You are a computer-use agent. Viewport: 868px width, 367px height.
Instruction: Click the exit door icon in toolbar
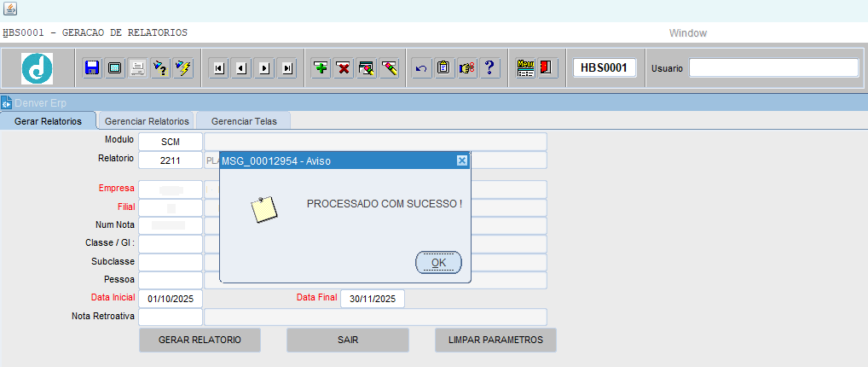547,68
